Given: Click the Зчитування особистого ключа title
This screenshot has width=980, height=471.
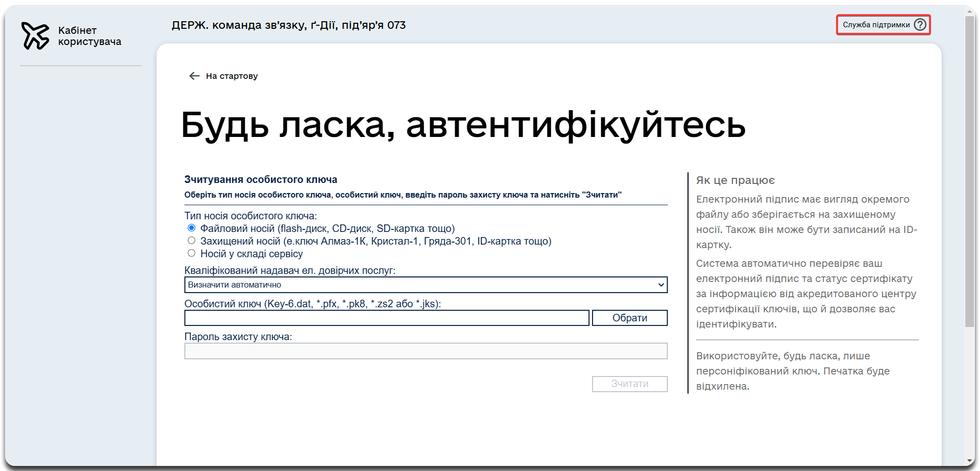Looking at the screenshot, I should click(x=261, y=179).
